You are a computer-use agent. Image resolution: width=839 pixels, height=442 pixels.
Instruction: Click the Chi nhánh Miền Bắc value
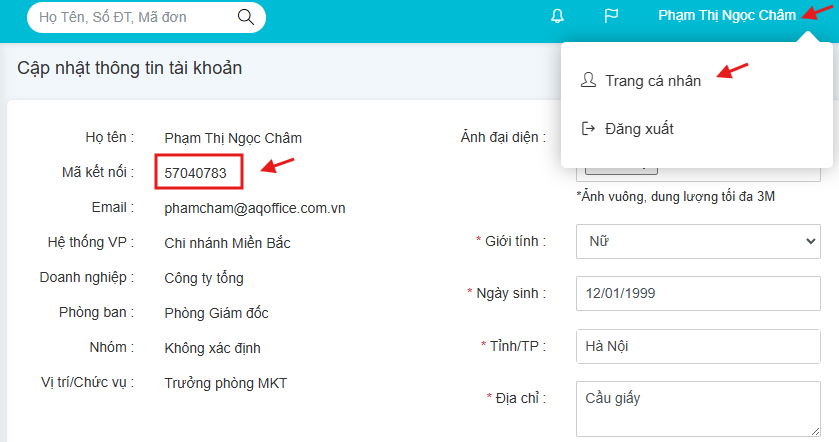pyautogui.click(x=227, y=243)
